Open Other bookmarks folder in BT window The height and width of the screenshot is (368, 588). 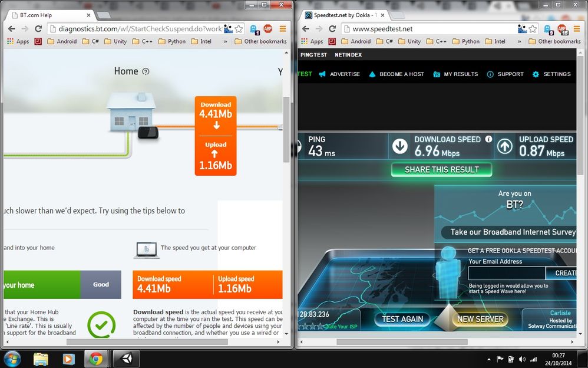pos(260,41)
